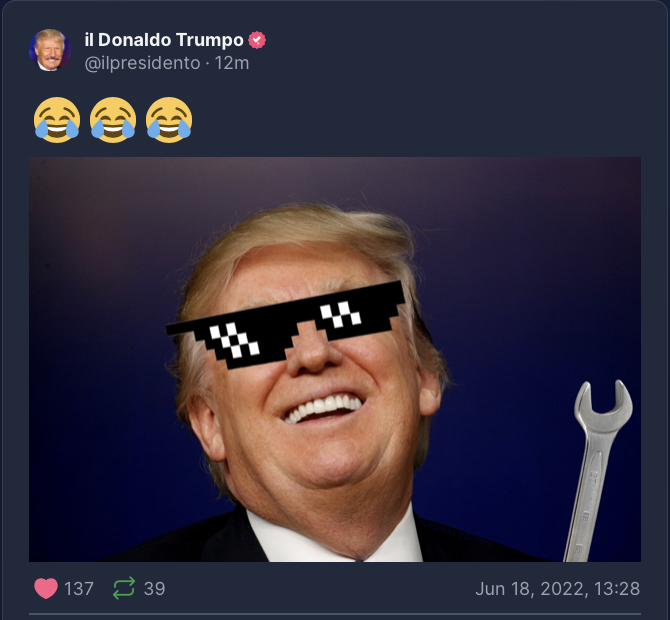Click the third laughing-crying emoji
The height and width of the screenshot is (620, 670).
point(169,120)
